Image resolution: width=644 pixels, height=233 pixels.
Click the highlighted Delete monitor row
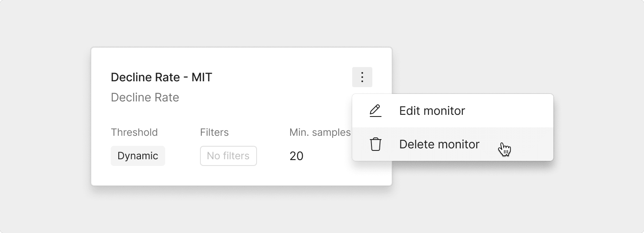tap(453, 144)
